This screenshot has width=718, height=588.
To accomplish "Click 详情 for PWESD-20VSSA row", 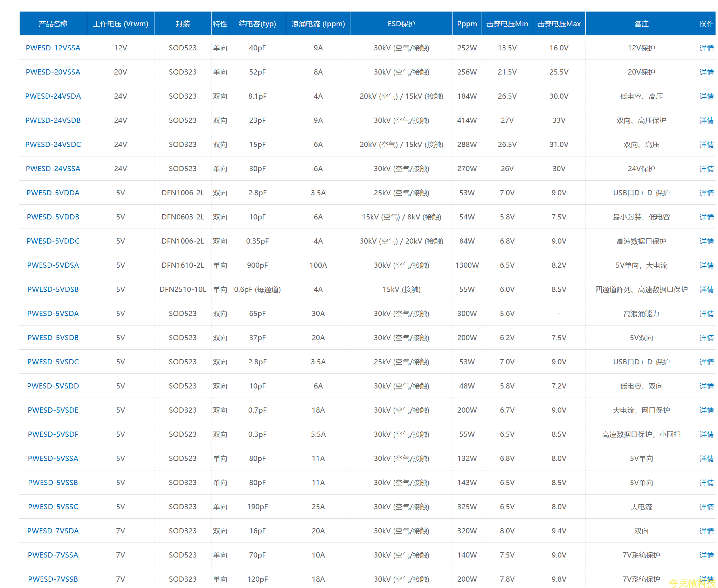I will (x=706, y=72).
